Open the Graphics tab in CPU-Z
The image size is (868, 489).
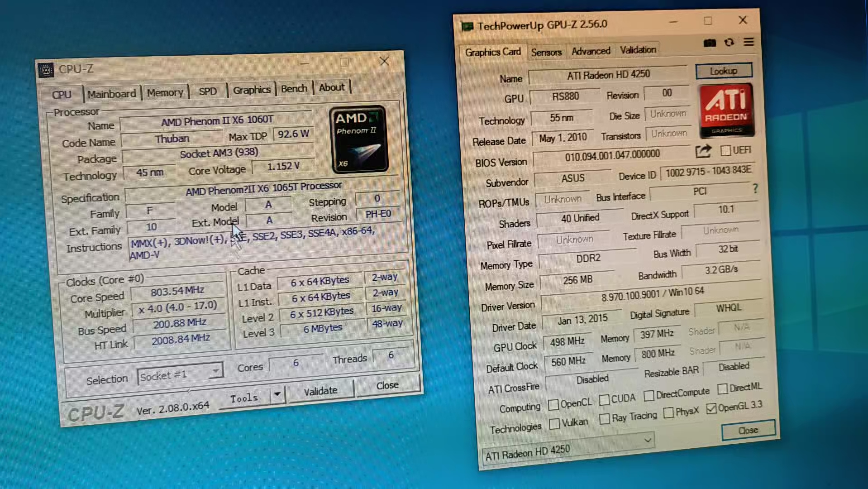[x=252, y=90]
